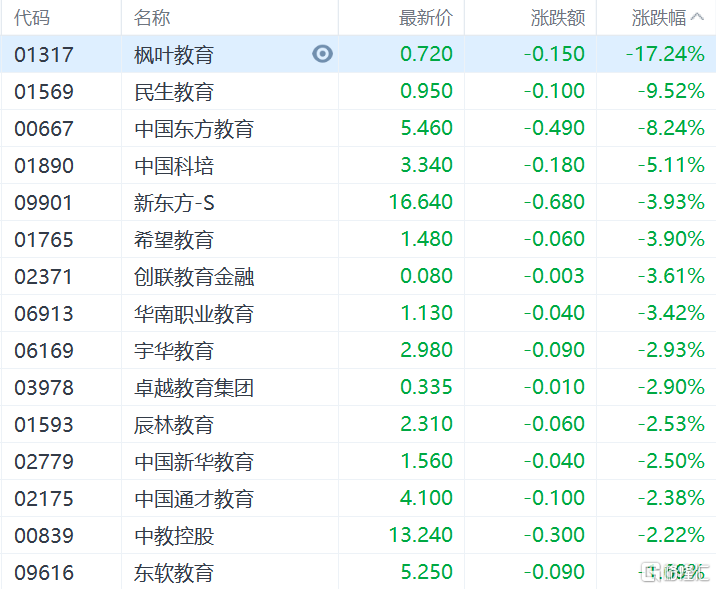This screenshot has height=589, width=716.
Task: Toggle the sort arrow next to 涨跌幅
Action: coord(697,17)
